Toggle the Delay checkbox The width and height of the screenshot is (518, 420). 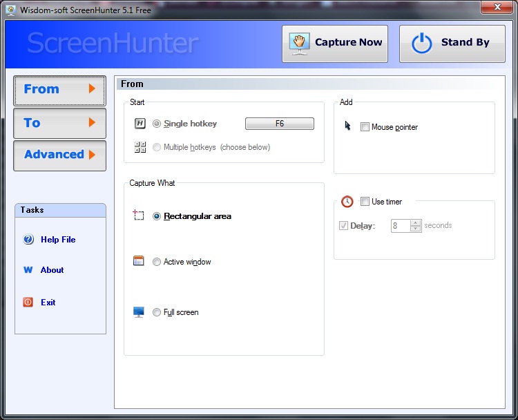pyautogui.click(x=343, y=226)
